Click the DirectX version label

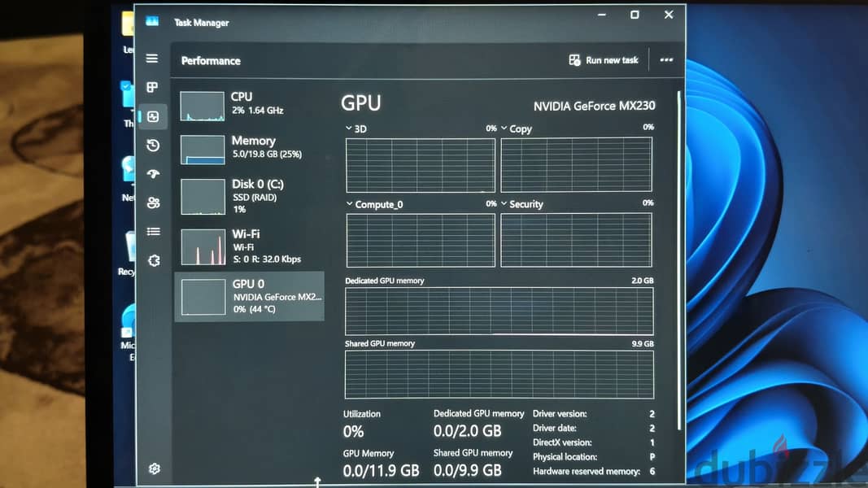point(562,442)
